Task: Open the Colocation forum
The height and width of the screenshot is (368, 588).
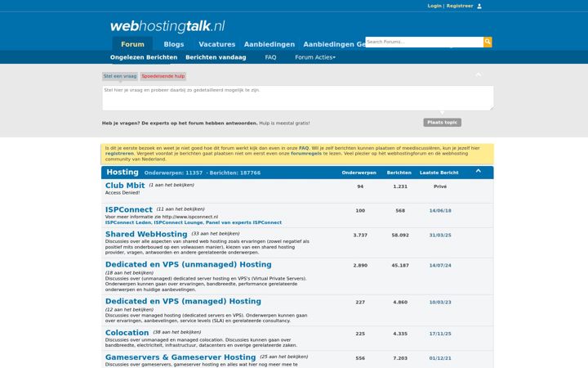Action: click(x=127, y=333)
